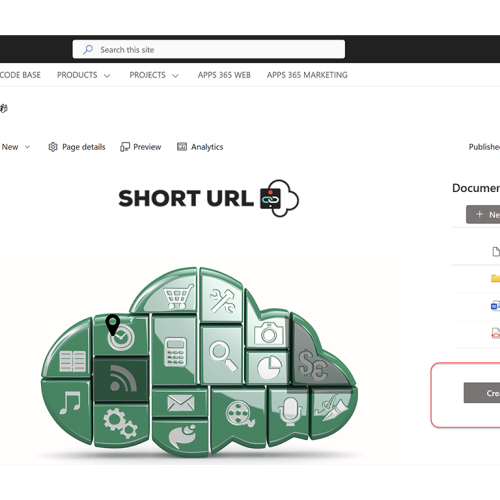The height and width of the screenshot is (500, 500).
Task: Click the green cloud apps image
Action: click(199, 362)
